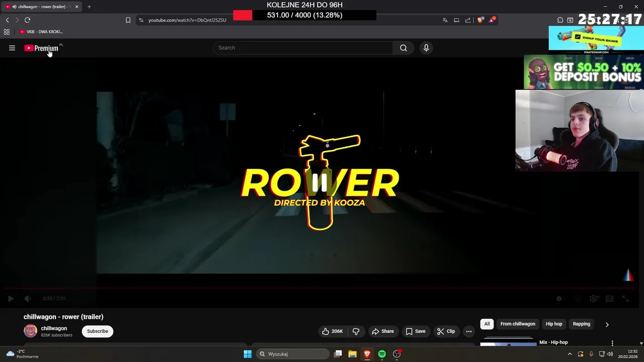Open volume control in system tray

coord(610,354)
